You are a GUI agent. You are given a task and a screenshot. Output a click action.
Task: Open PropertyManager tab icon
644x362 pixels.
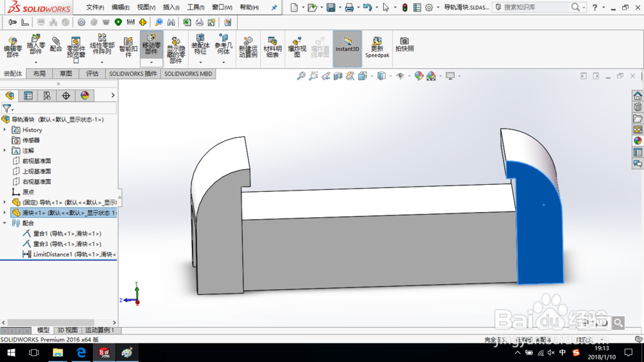coord(28,96)
